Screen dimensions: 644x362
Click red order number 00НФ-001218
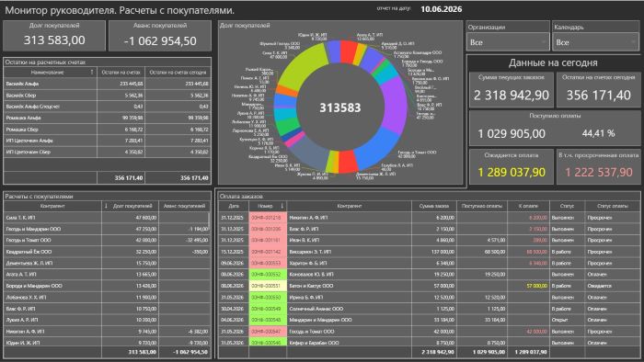(x=268, y=218)
